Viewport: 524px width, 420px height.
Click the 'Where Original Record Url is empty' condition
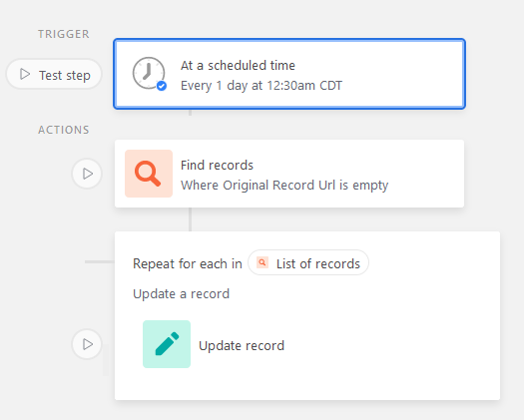pos(284,186)
